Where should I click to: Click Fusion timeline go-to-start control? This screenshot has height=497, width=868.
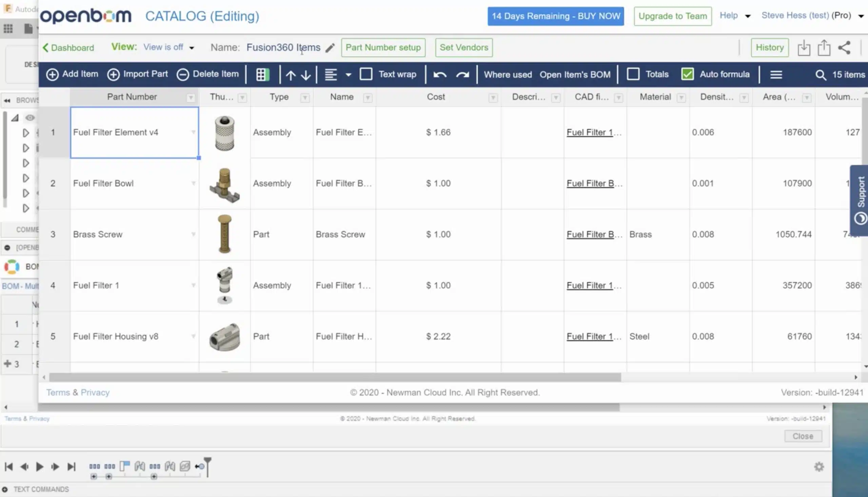tap(9, 466)
